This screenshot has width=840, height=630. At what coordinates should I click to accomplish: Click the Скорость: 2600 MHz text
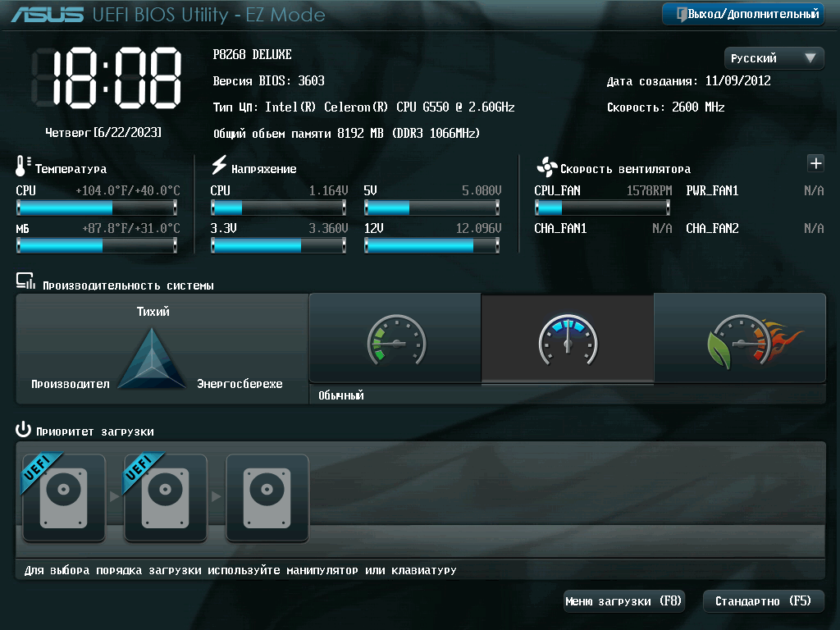666,107
